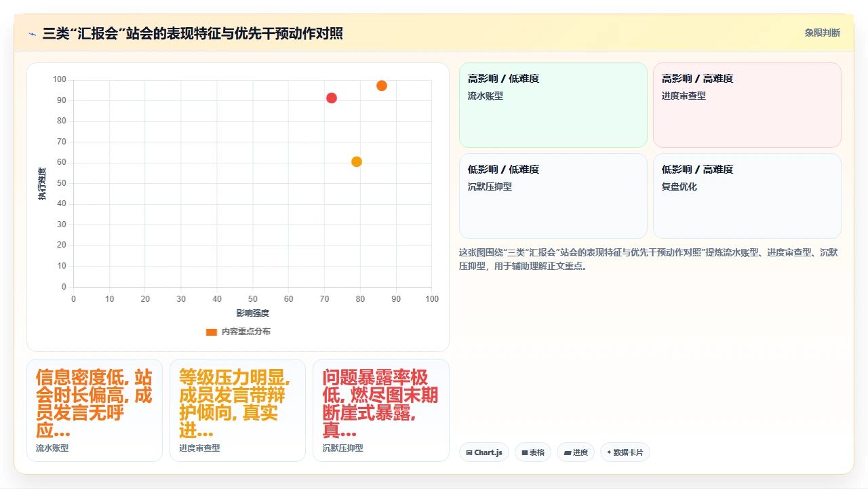
Task: Open the 低影响 / 高难度 quadrant card
Action: pos(747,196)
